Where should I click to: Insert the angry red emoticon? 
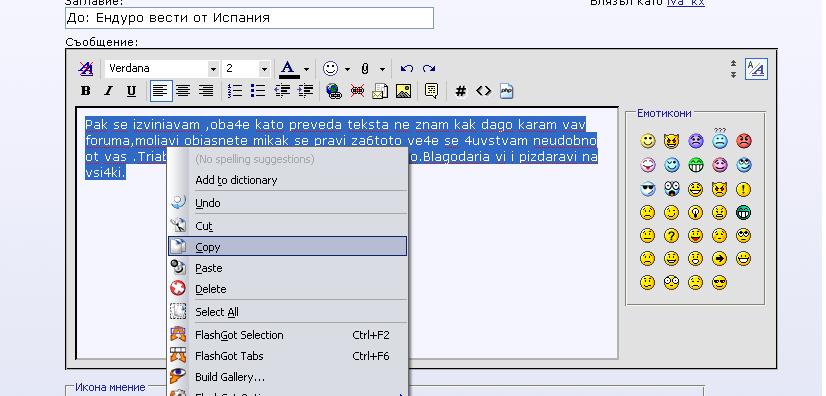(x=743, y=141)
